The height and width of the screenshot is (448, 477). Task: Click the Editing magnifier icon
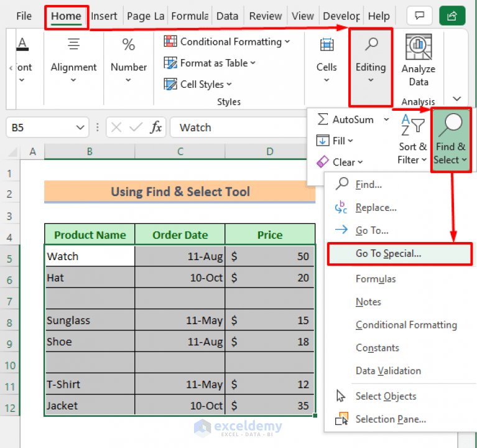tap(371, 44)
